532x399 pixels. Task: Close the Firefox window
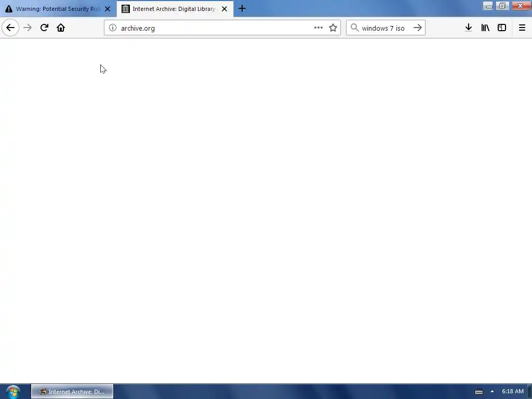[521, 6]
